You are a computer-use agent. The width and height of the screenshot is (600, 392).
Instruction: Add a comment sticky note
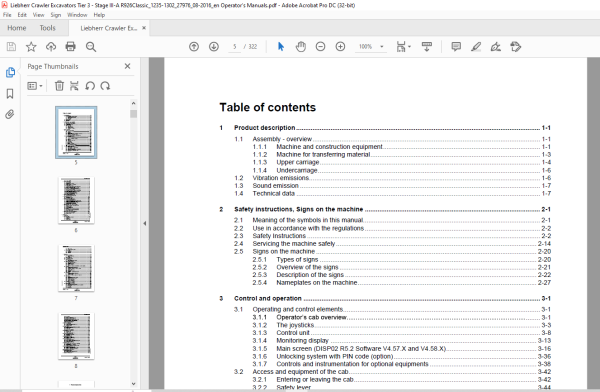click(x=456, y=47)
